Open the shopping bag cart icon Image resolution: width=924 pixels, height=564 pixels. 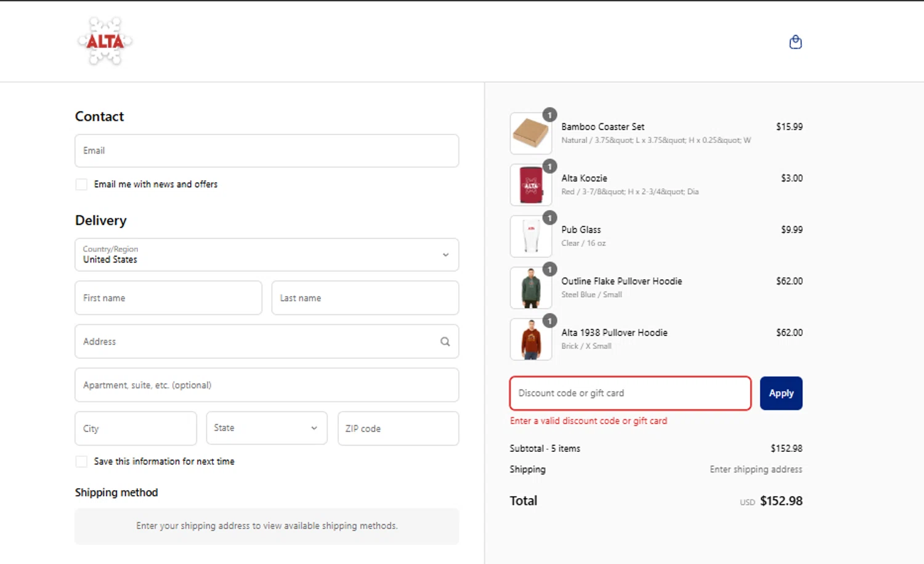pos(795,42)
